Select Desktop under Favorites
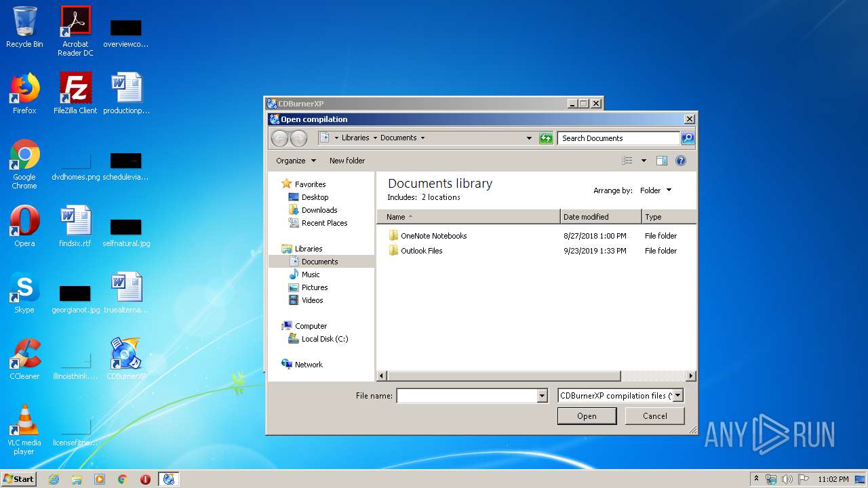The image size is (868, 488). pos(315,197)
